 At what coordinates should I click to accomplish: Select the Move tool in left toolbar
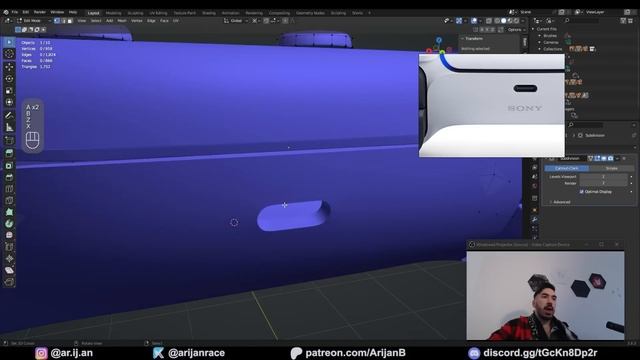coord(9,67)
